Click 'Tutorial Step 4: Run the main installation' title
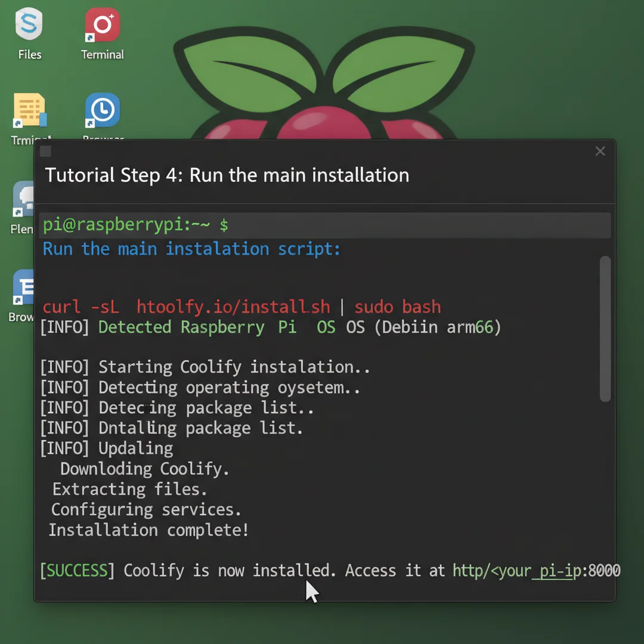Image resolution: width=644 pixels, height=644 pixels. 227,175
